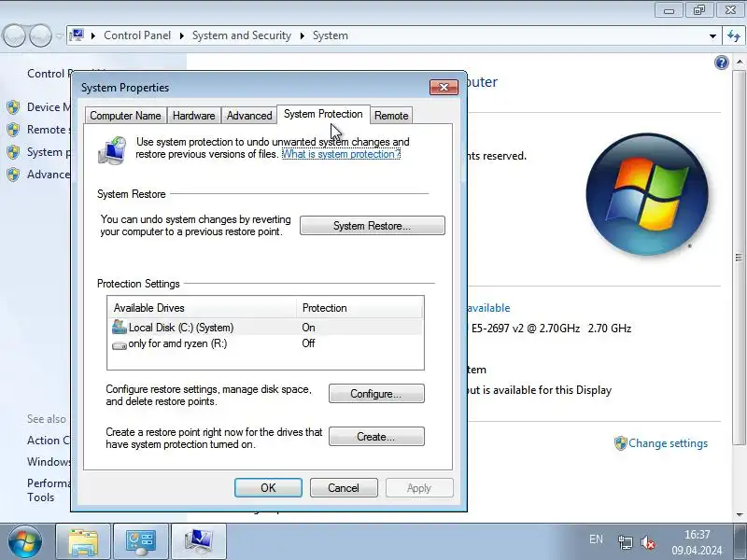Open Remote settings sidebar link
This screenshot has height=560, width=747.
[x=49, y=130]
